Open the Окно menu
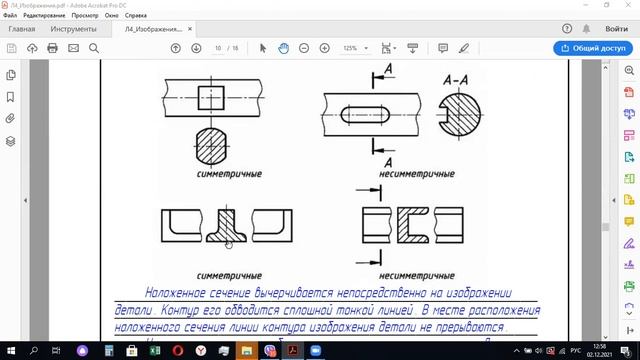This screenshot has width=640, height=360. pyautogui.click(x=111, y=16)
